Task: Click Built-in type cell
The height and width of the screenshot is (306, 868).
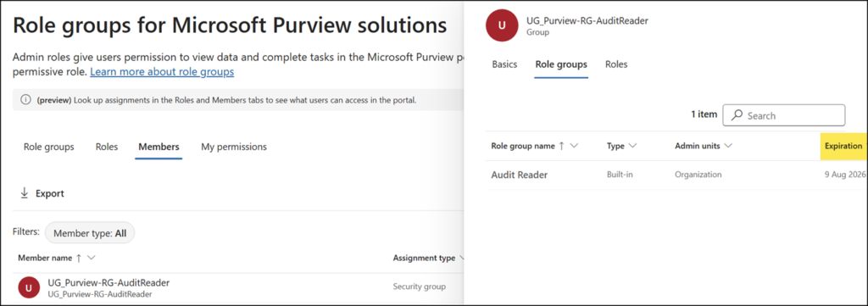Action: (620, 175)
